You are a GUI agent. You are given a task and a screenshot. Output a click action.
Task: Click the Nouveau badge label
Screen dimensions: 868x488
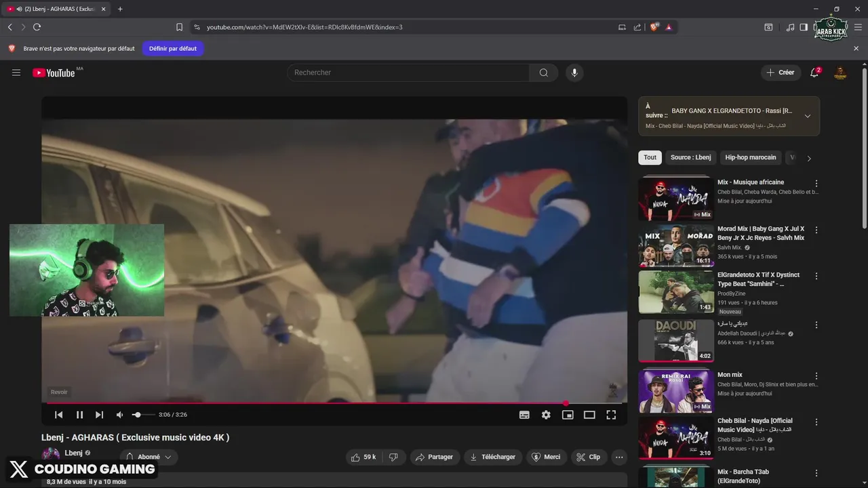(x=730, y=312)
